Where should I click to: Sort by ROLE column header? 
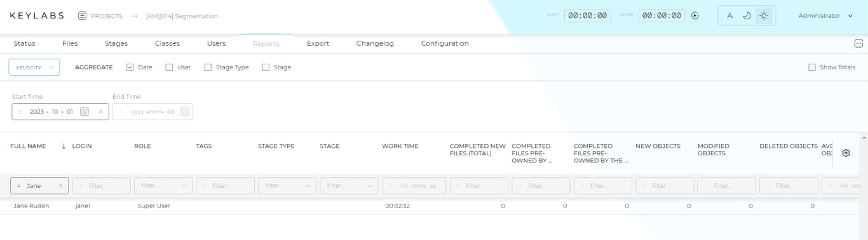pos(142,146)
